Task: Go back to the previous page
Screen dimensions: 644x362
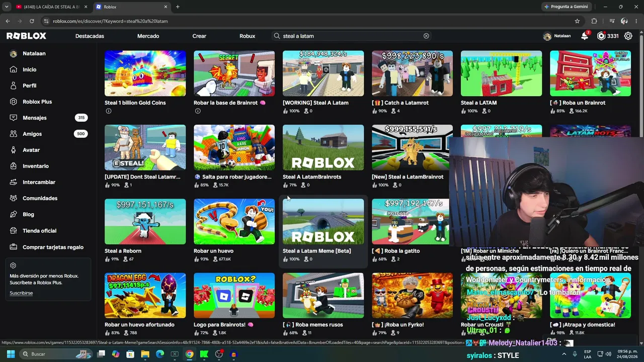Action: (x=8, y=21)
